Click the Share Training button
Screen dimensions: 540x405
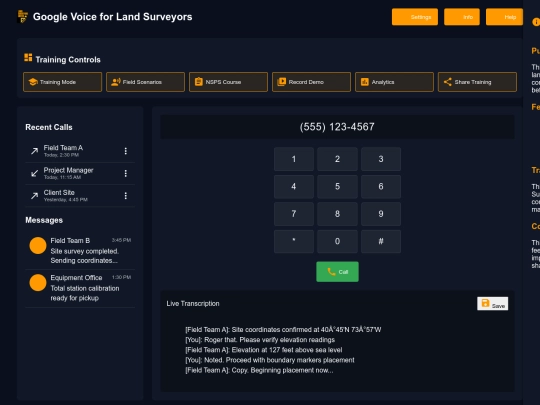(477, 82)
